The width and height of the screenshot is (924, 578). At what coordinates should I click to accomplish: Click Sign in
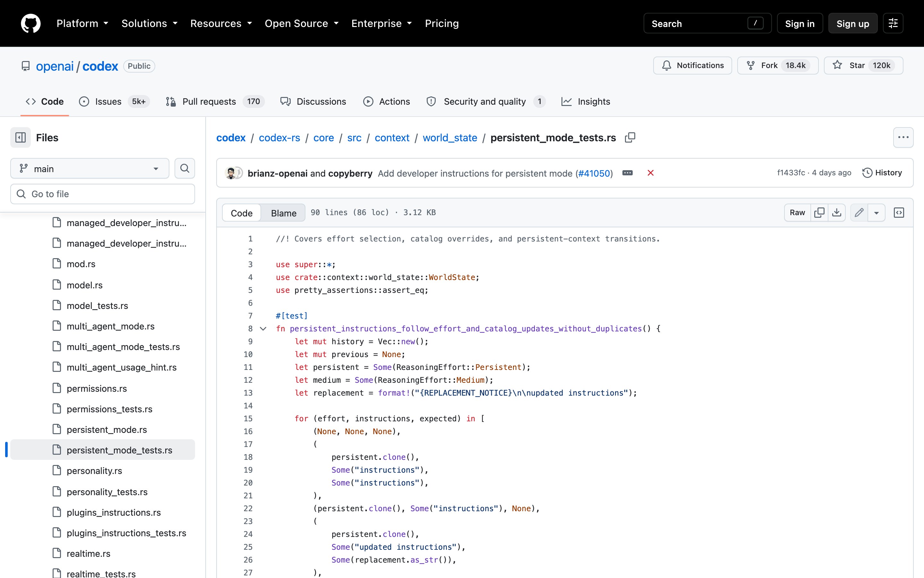800,24
